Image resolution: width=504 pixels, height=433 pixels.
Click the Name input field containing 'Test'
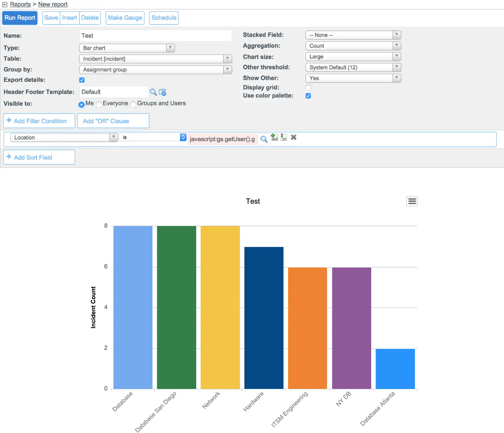[155, 35]
